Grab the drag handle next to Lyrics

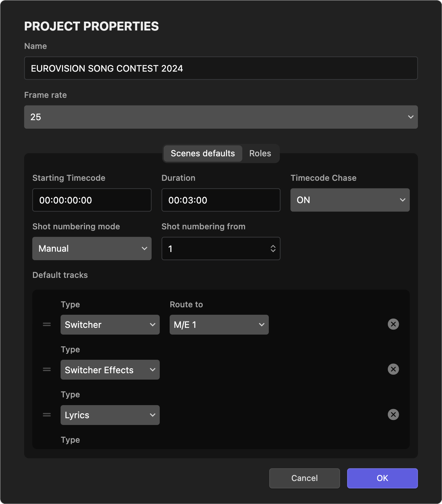coord(46,415)
